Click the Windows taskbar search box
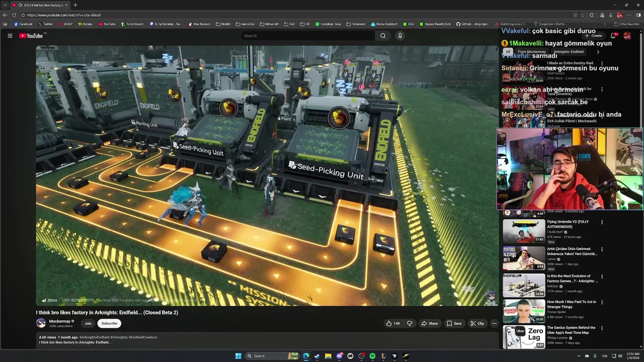 [x=272, y=356]
